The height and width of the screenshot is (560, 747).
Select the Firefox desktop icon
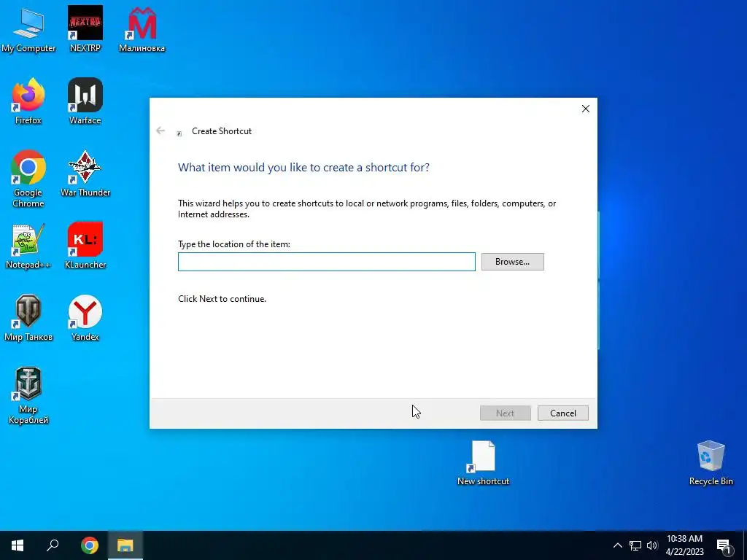coord(28,101)
